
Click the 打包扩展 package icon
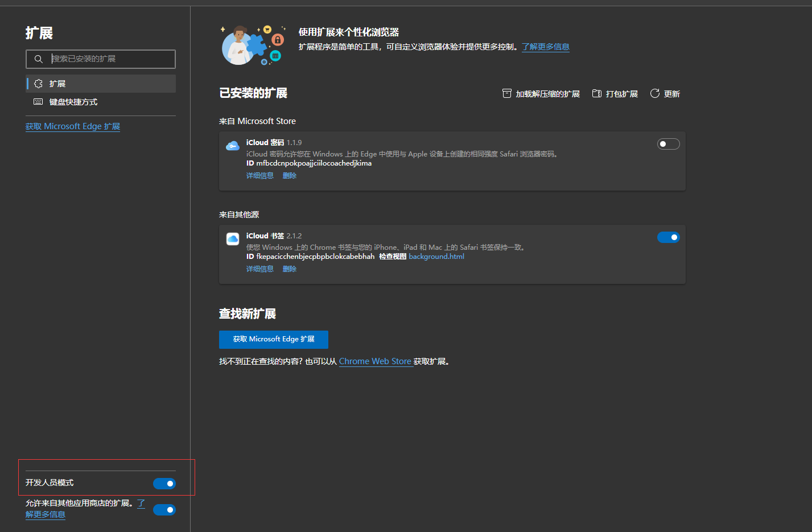(x=597, y=93)
